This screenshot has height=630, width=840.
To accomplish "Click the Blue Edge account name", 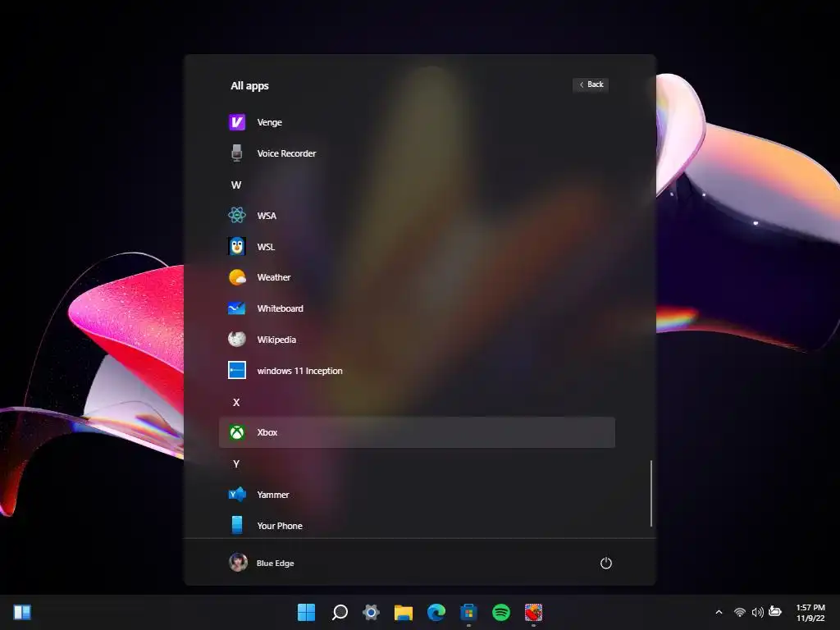I will click(x=276, y=563).
